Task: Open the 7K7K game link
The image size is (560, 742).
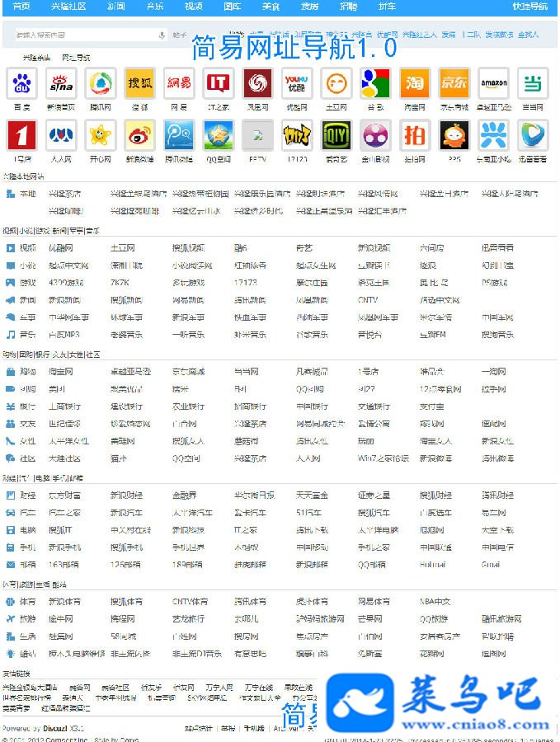Action: coord(120,283)
